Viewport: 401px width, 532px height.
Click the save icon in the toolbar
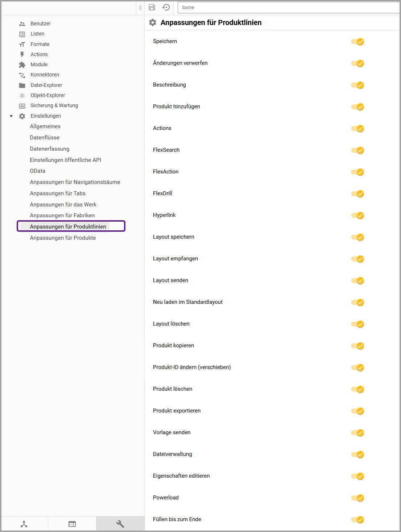click(x=152, y=8)
